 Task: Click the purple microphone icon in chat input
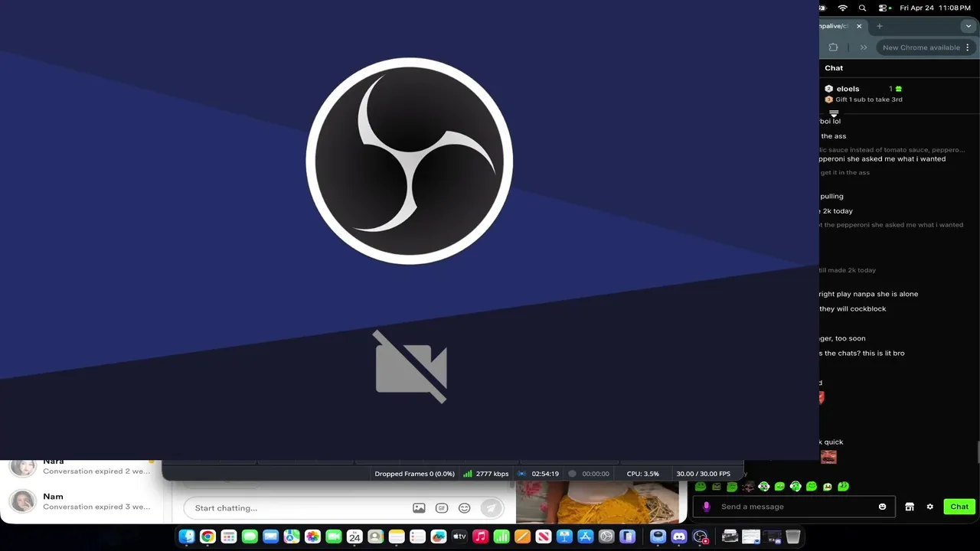click(x=707, y=507)
